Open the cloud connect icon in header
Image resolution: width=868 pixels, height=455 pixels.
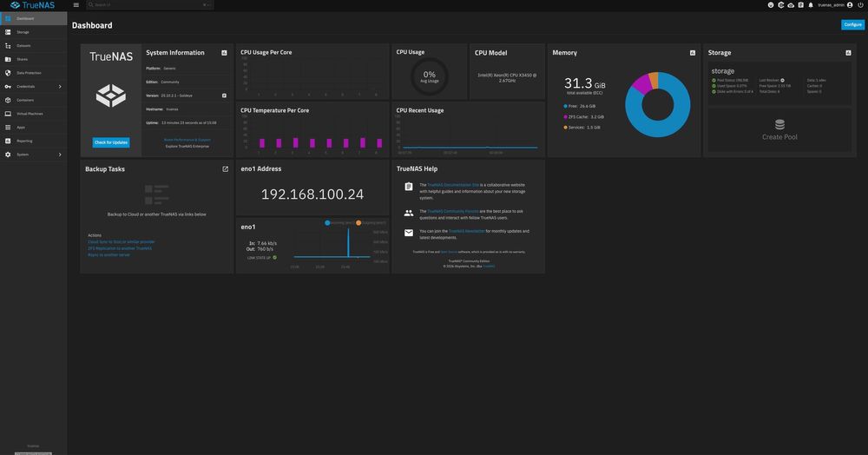point(791,5)
